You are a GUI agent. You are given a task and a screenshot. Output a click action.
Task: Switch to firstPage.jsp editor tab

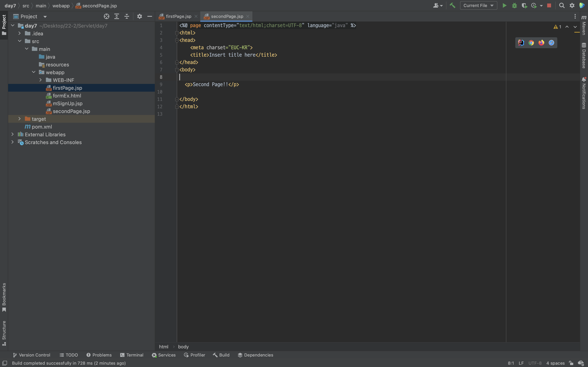tap(178, 17)
